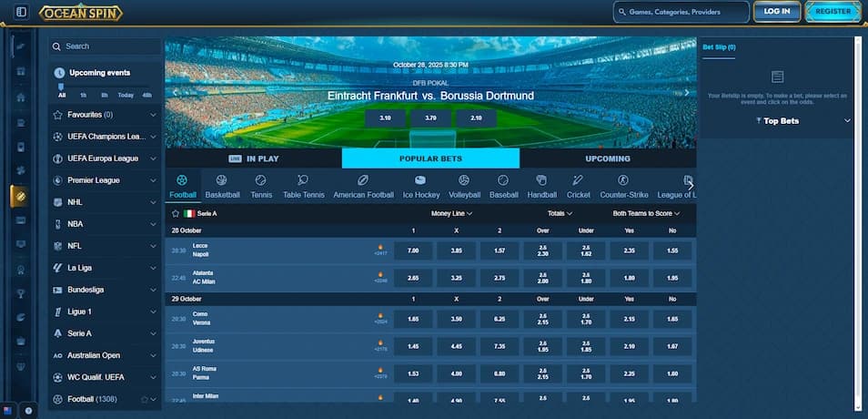This screenshot has width=868, height=419.
Task: Pick the Yes 2.35 odds for Lecce vs Napoli
Action: [629, 250]
